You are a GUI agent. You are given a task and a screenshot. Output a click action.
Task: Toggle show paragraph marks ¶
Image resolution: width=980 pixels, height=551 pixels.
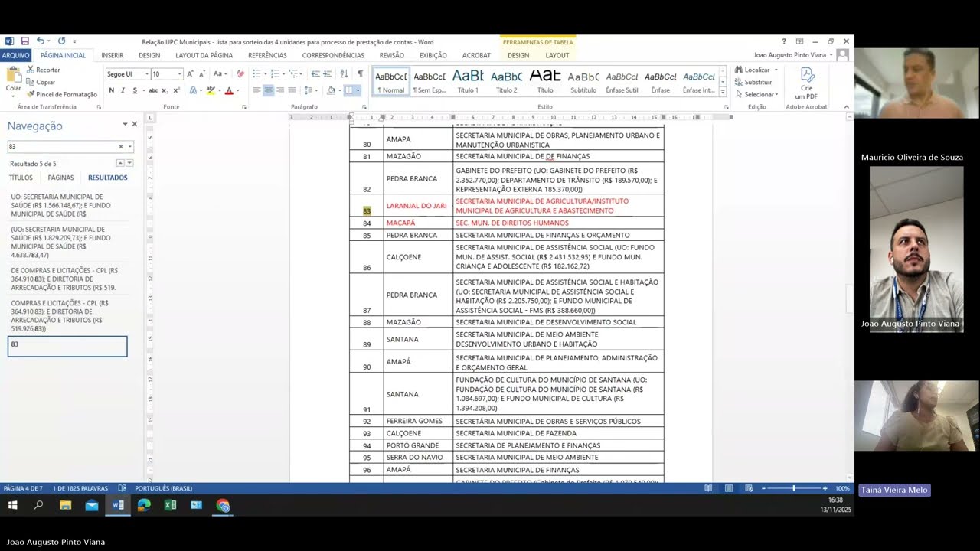click(x=360, y=74)
